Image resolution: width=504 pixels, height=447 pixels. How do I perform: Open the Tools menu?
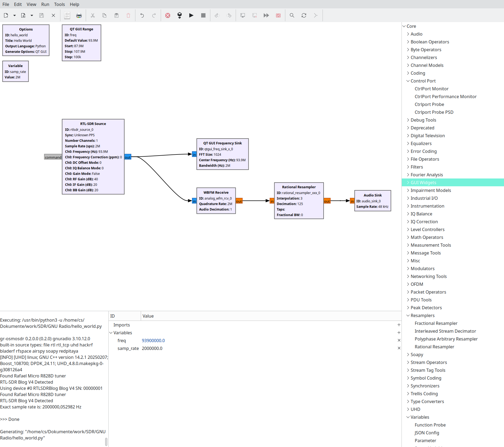[59, 4]
